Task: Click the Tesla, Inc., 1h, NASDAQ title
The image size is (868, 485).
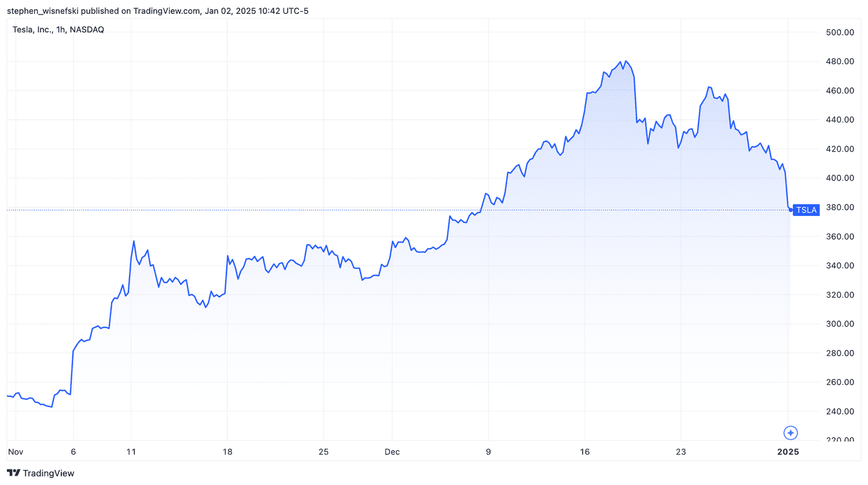Action: click(x=58, y=30)
